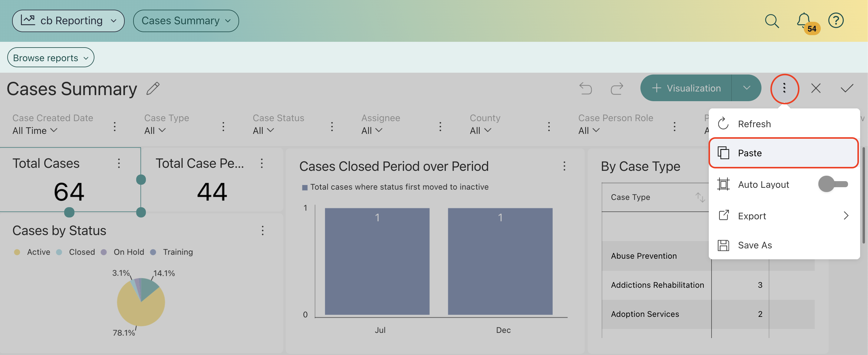Expand the Browse reports dropdown
Screen dimensions: 868x355
[51, 58]
